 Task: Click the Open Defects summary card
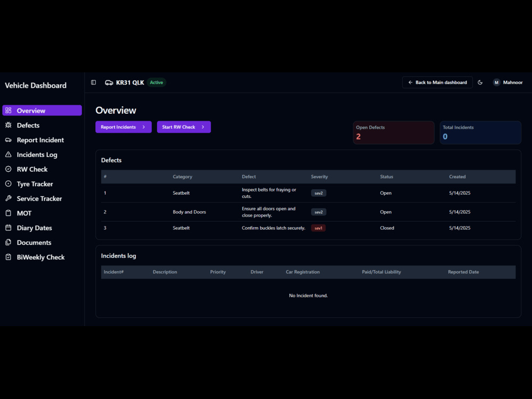click(394, 132)
